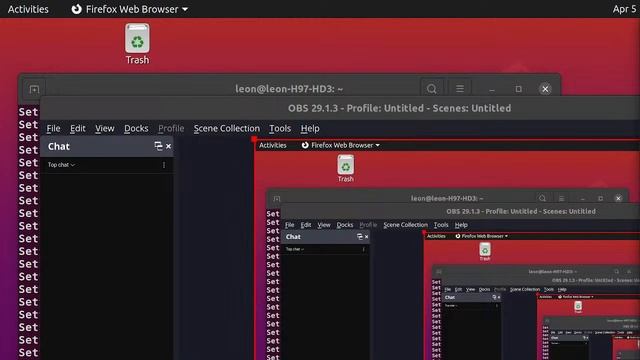640x360 pixels.
Task: Click the nested View menu in the preview
Action: [x=324, y=225]
